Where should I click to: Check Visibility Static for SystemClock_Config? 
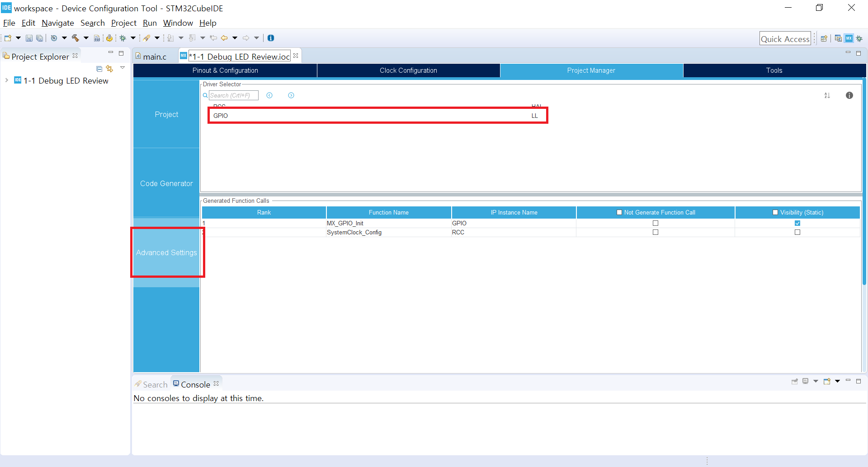pos(797,232)
